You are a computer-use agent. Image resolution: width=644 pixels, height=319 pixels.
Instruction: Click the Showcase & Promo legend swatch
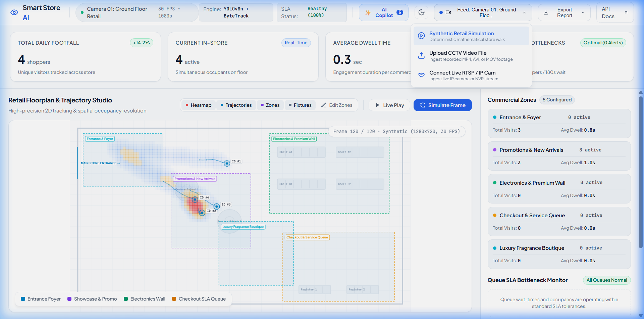(69, 299)
